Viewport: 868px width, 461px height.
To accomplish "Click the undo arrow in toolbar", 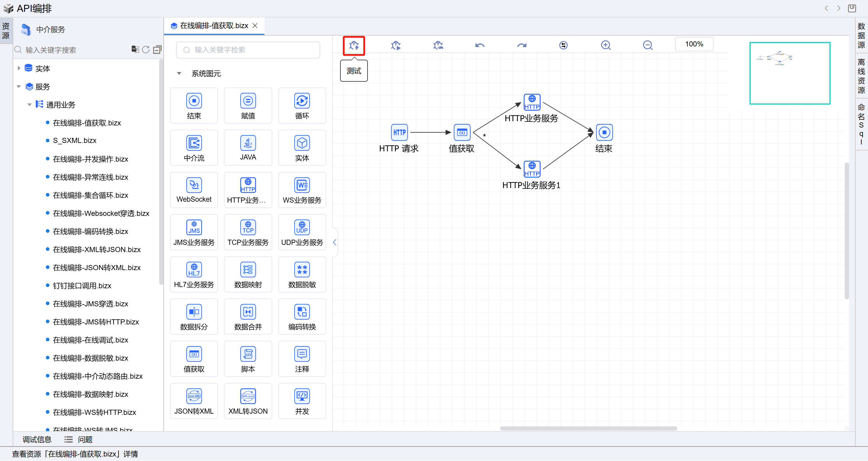I will click(x=479, y=45).
